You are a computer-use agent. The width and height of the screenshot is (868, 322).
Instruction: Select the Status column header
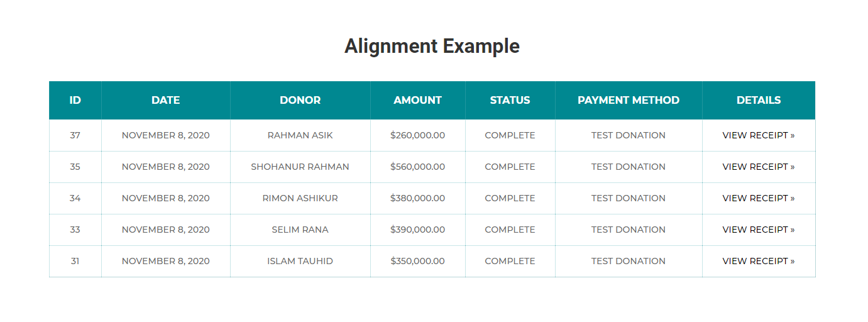point(510,100)
